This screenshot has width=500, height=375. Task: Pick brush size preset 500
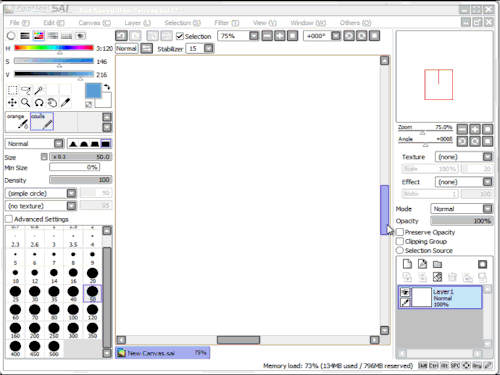pyautogui.click(x=54, y=349)
